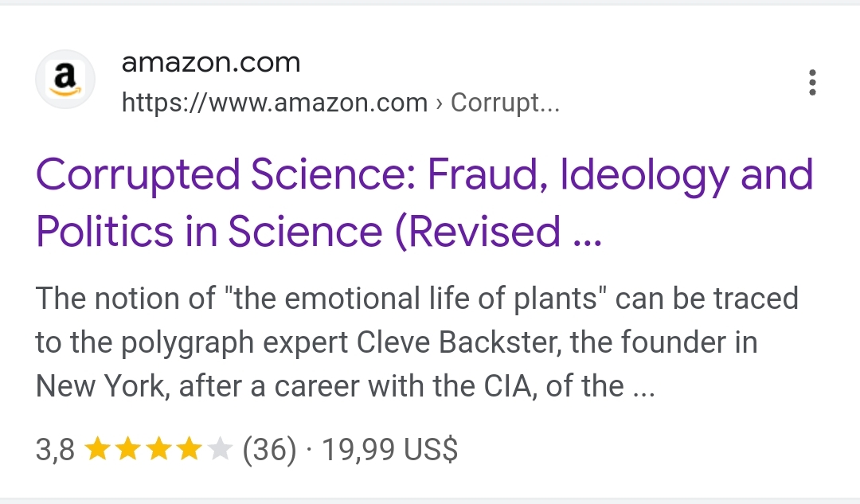Click the 19,99 US$ price

coord(390,451)
